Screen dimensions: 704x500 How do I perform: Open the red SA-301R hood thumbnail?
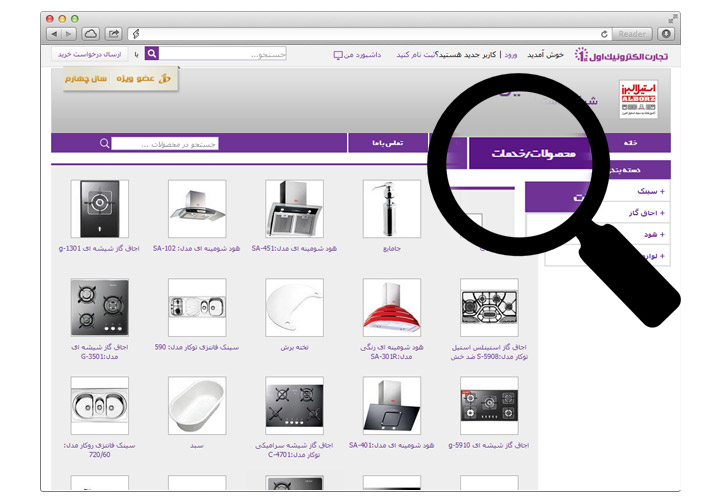tap(392, 307)
